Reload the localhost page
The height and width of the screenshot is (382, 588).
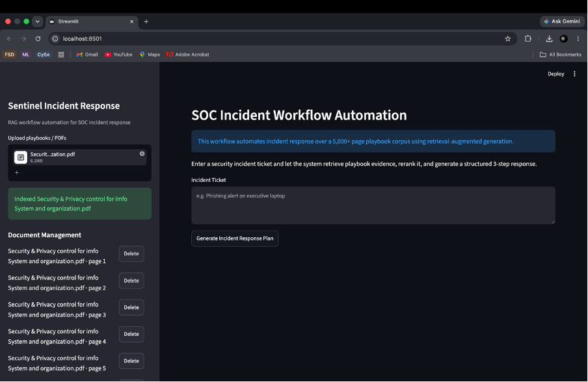38,38
